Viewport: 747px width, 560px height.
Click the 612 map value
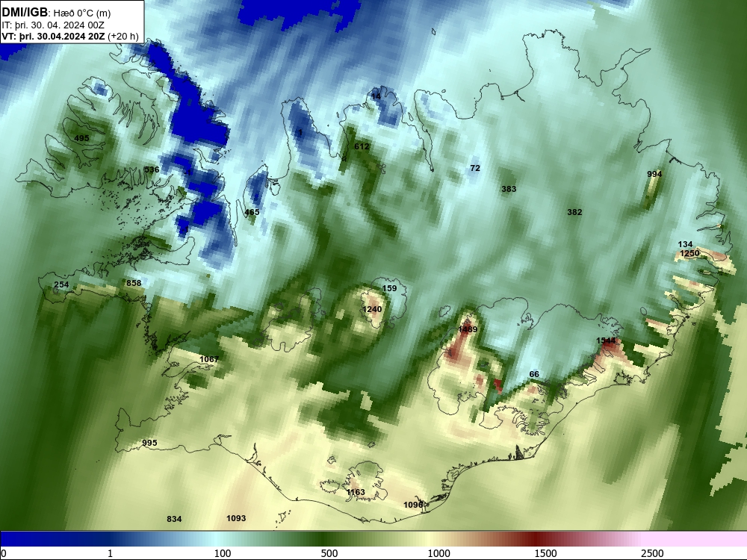tap(362, 146)
